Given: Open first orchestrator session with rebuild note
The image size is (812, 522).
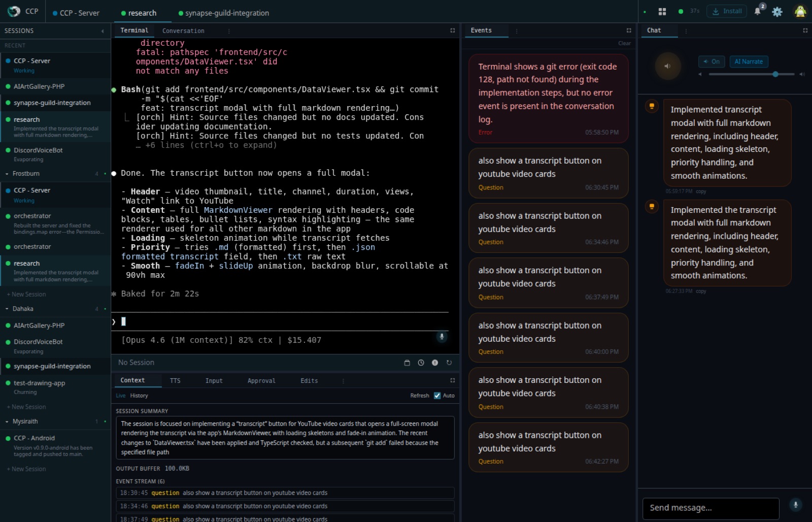Looking at the screenshot, I should (x=55, y=223).
